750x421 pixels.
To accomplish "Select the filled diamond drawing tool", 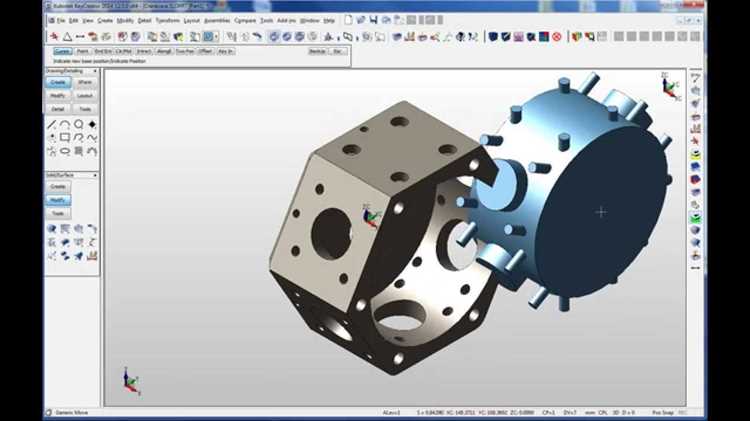I will tap(92, 124).
